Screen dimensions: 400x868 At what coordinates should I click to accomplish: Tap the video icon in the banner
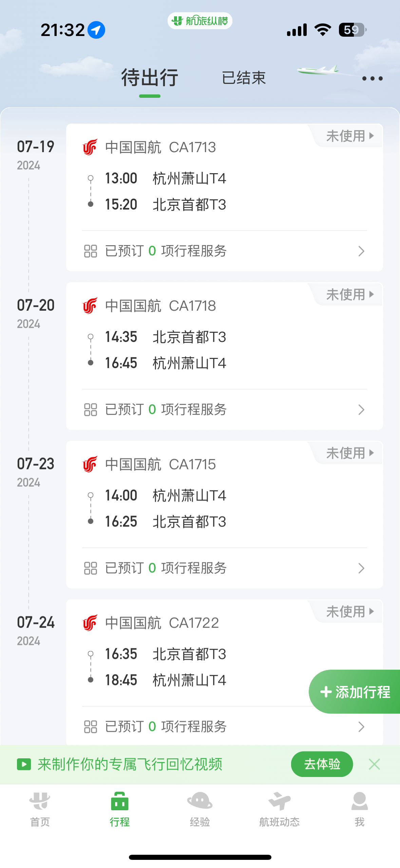click(x=24, y=764)
